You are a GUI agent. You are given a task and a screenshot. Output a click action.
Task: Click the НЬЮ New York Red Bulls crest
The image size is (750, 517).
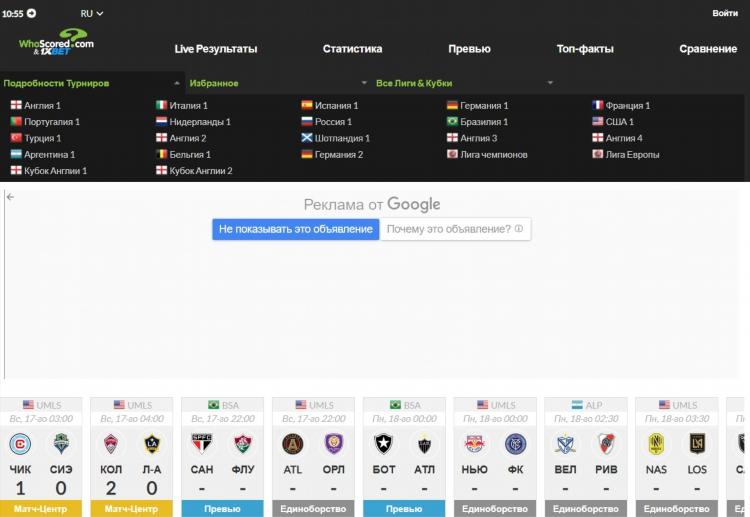(x=474, y=444)
